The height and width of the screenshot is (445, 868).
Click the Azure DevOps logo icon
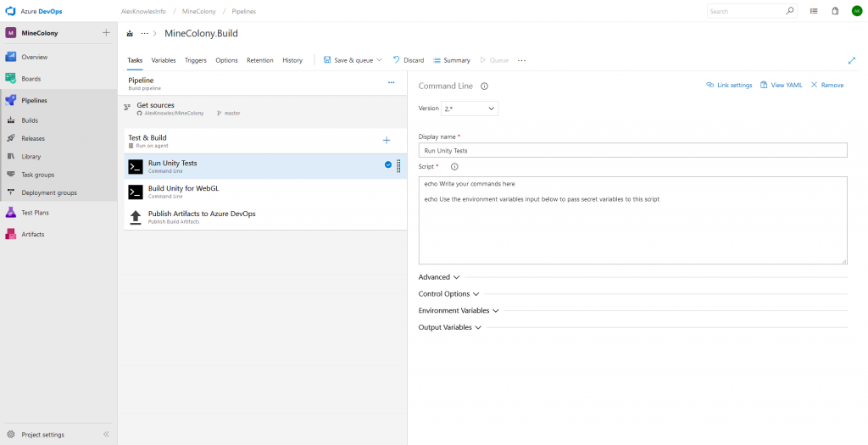pos(10,11)
